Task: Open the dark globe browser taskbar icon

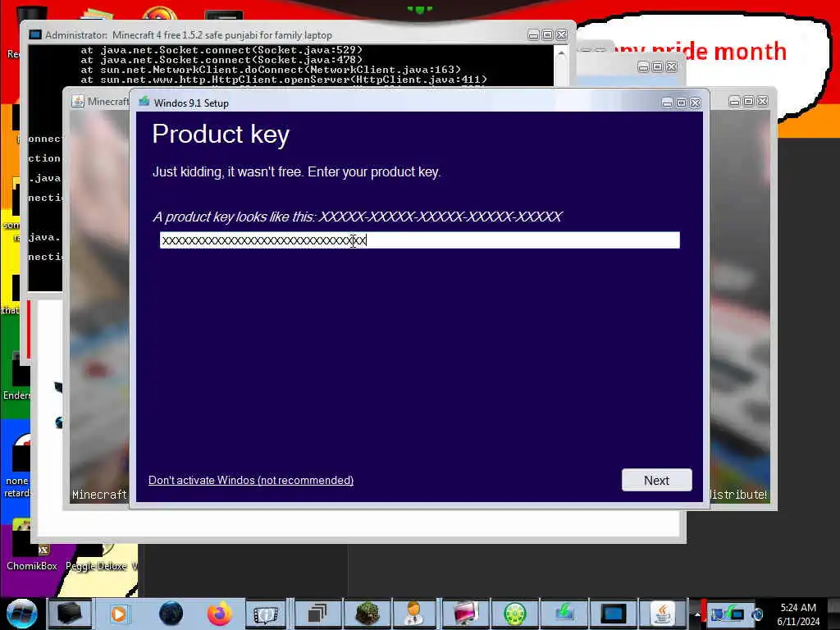Action: pos(171,614)
